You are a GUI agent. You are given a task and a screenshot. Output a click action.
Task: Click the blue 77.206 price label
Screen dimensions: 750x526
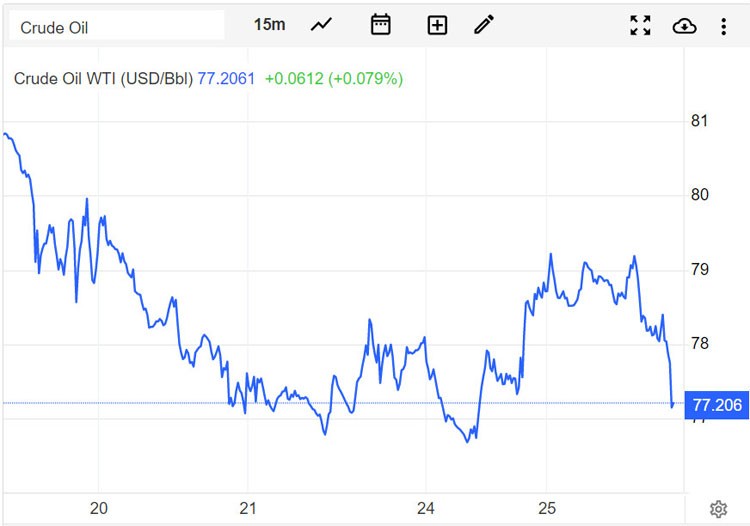click(x=716, y=404)
